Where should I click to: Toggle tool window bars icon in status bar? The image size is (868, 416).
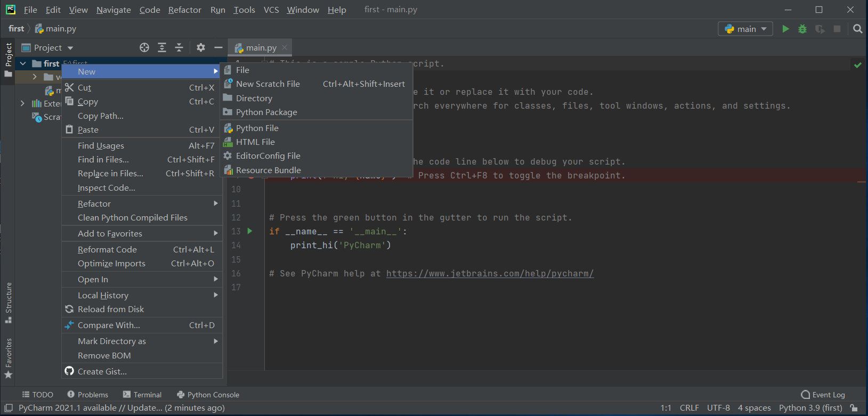[x=9, y=408]
